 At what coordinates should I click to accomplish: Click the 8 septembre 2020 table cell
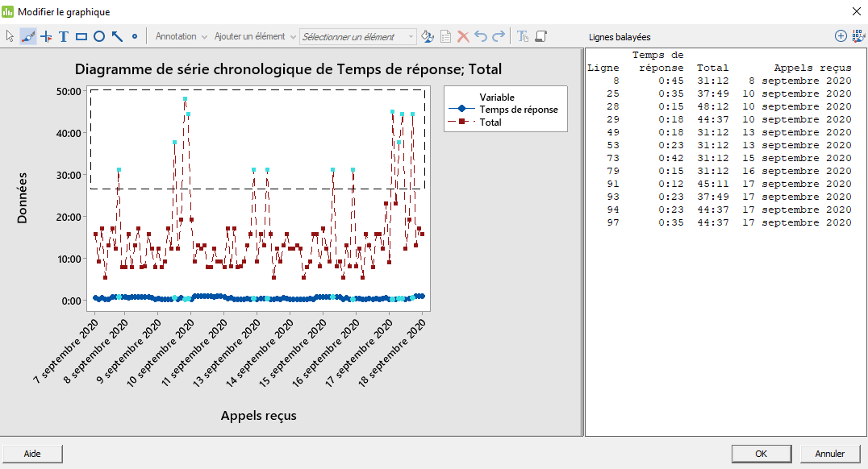pos(800,81)
